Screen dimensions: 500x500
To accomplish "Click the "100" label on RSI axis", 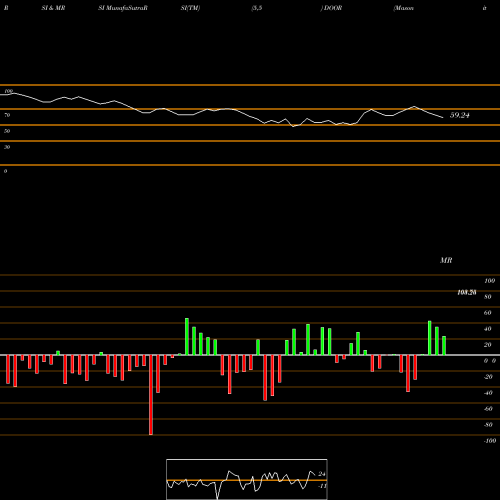I will tap(8, 91).
